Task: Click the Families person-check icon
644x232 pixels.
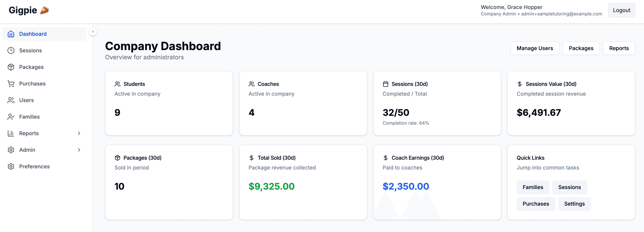Action: pos(11,117)
